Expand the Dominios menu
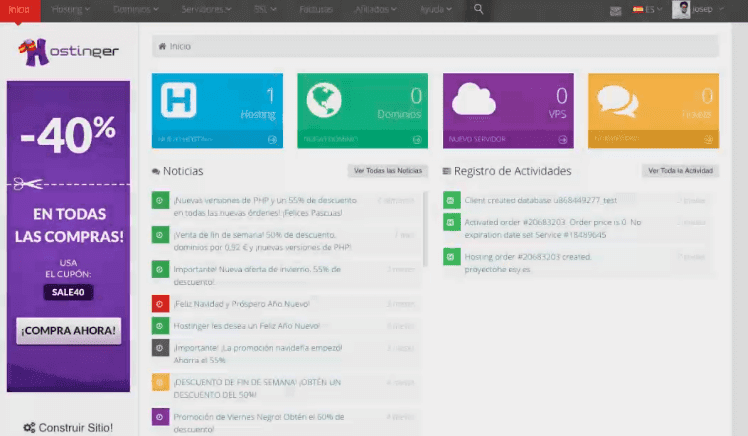The width and height of the screenshot is (748, 436). (136, 10)
